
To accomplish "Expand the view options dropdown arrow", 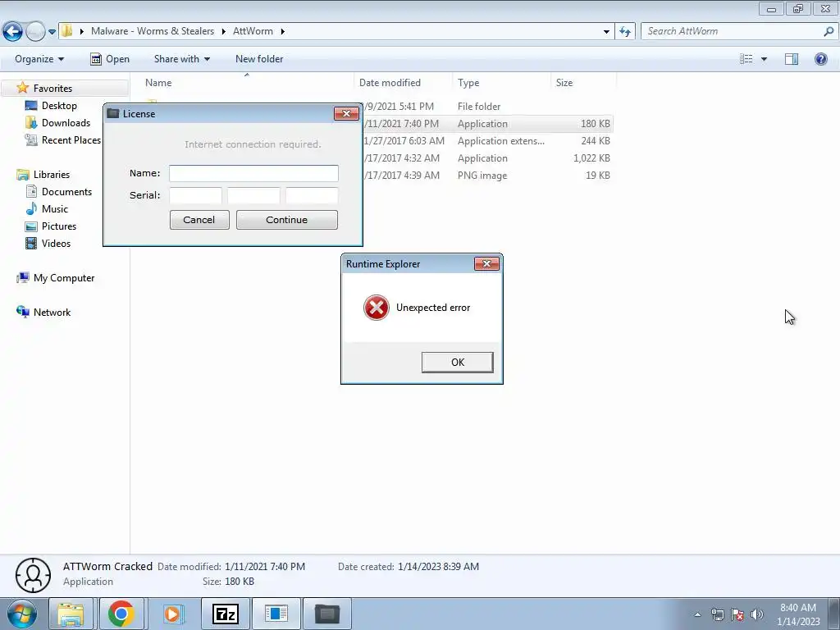I will tap(764, 59).
